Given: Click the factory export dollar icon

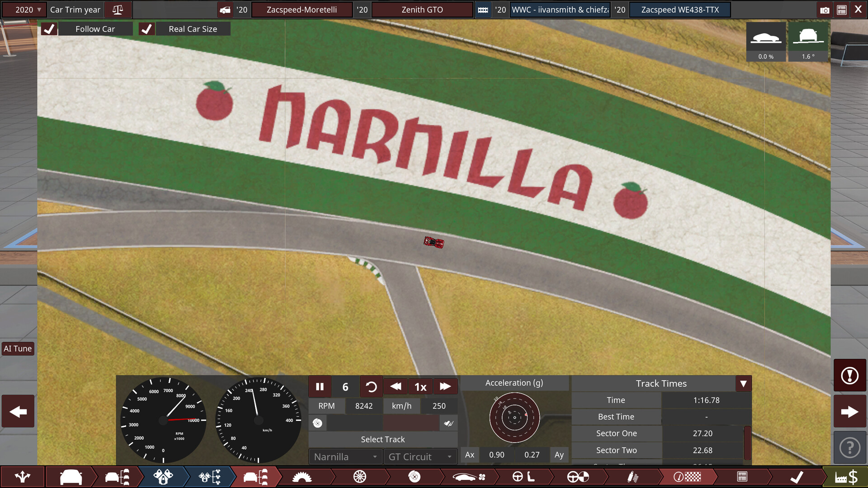Looking at the screenshot, I should click(x=846, y=477).
